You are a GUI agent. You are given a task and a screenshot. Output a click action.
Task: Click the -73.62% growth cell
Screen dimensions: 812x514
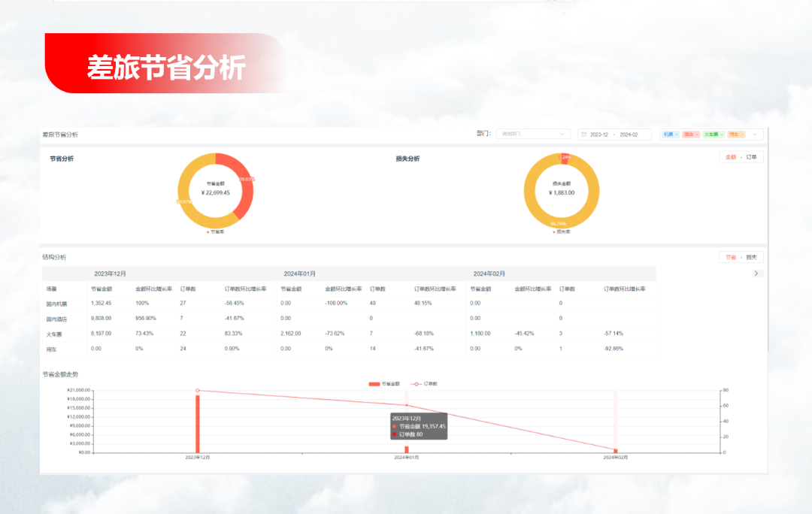[x=335, y=334]
